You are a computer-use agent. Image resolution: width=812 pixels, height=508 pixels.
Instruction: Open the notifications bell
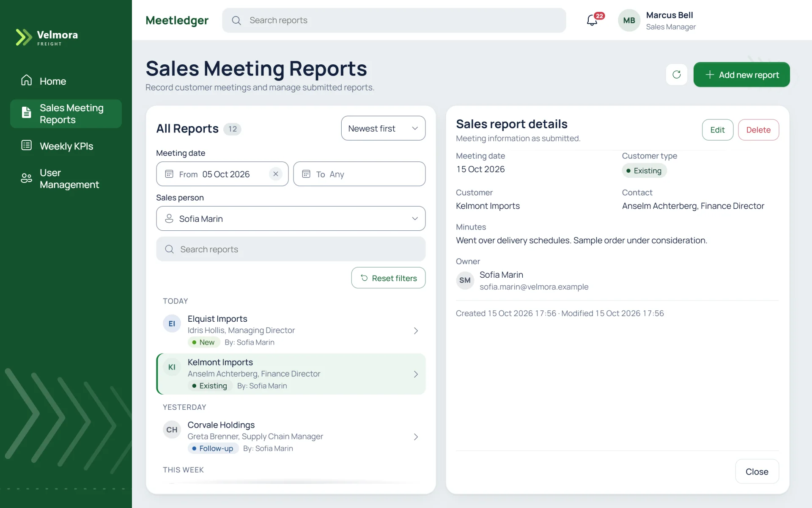(592, 20)
